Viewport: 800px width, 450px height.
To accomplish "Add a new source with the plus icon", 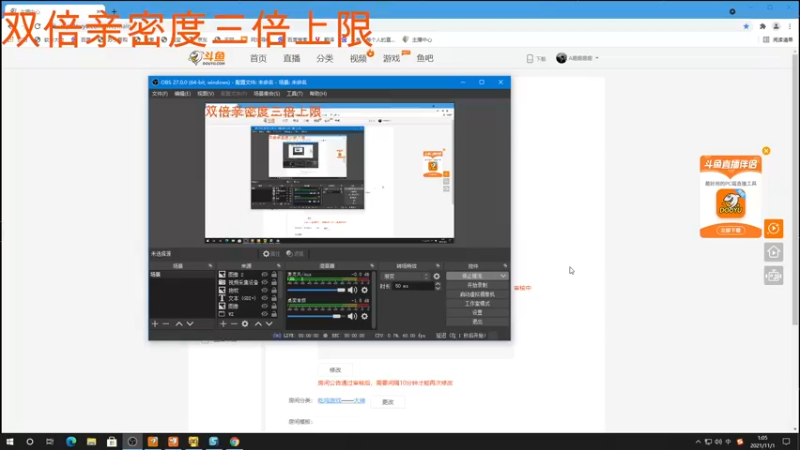I will click(x=223, y=324).
